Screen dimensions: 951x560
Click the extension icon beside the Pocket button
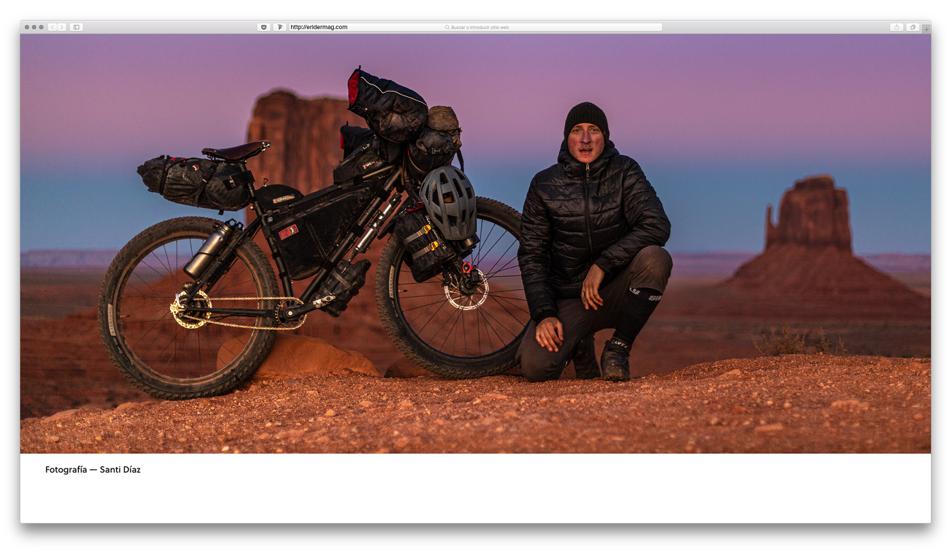click(280, 27)
